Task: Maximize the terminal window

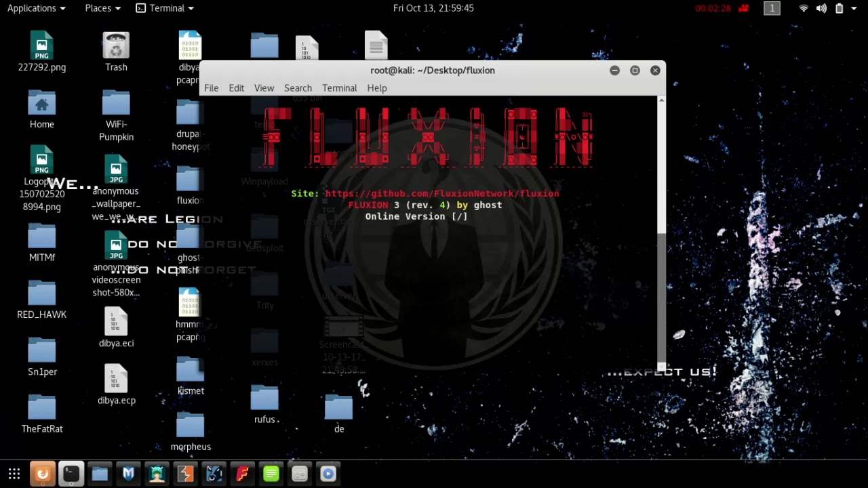Action: coord(635,70)
